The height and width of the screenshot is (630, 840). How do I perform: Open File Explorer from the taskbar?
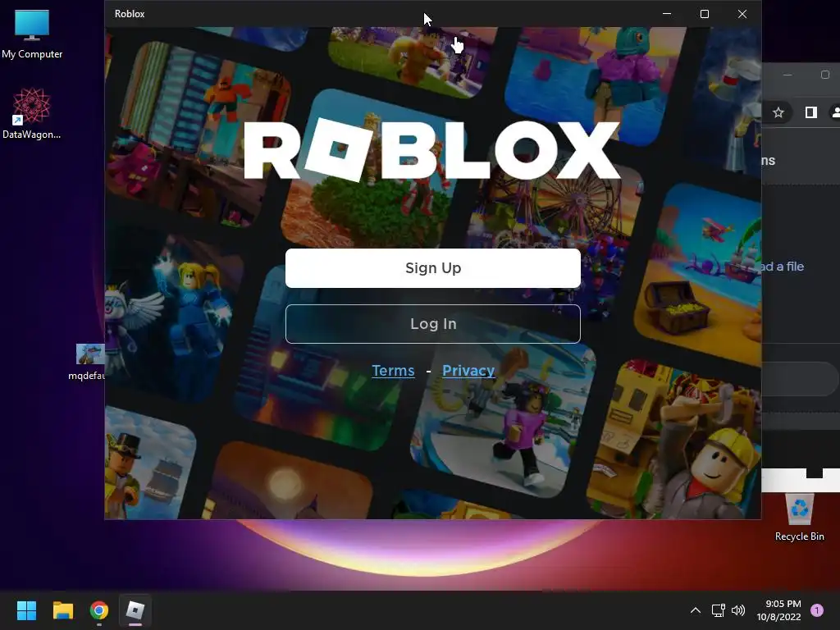click(x=62, y=610)
